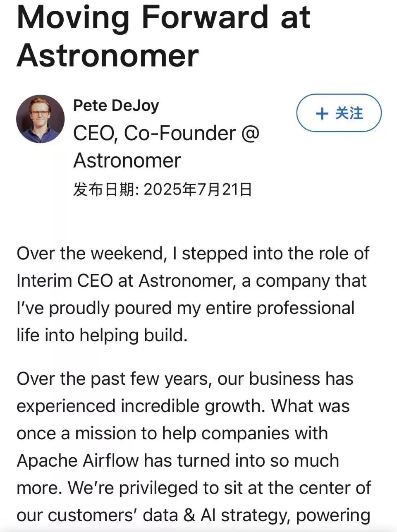Open the Pete DeJoy author name link

[x=116, y=105]
